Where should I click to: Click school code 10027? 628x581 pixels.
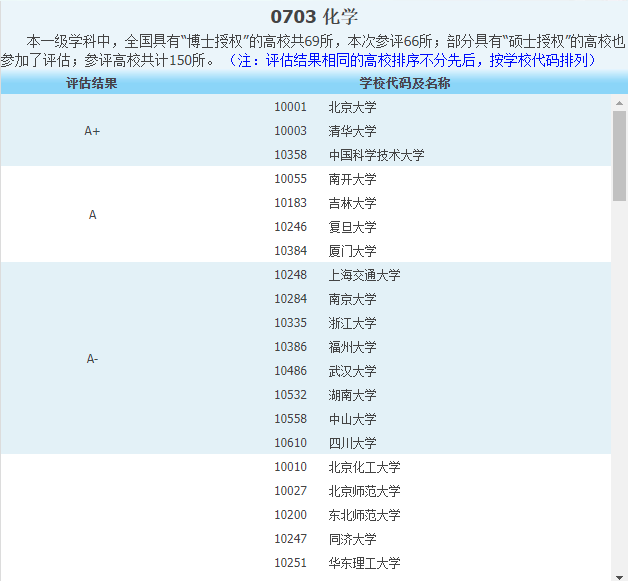click(x=290, y=491)
